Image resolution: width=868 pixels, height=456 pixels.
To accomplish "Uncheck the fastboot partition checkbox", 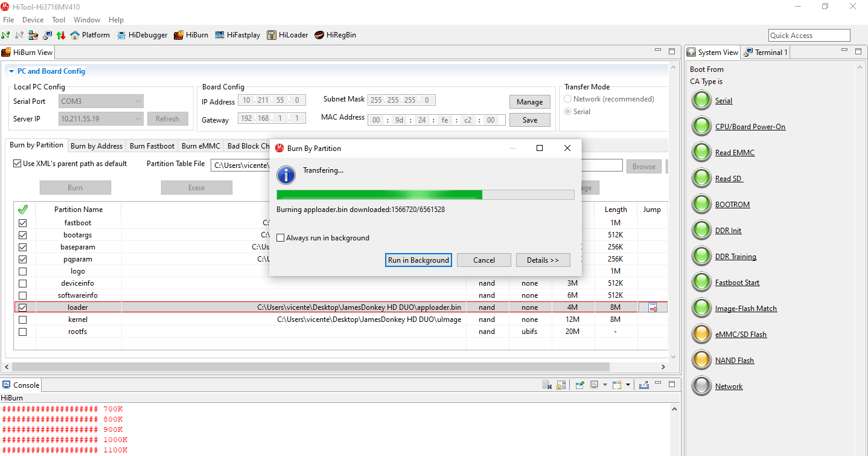I will (23, 223).
